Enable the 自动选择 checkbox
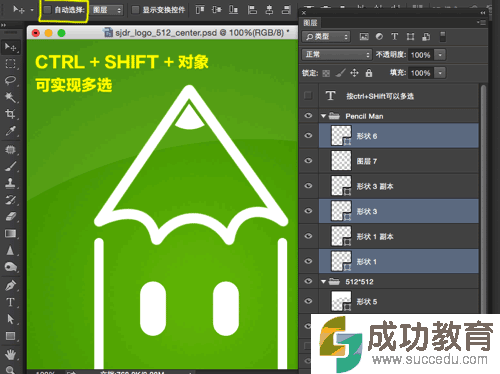Screen dimensions: 500x374 click(47, 10)
